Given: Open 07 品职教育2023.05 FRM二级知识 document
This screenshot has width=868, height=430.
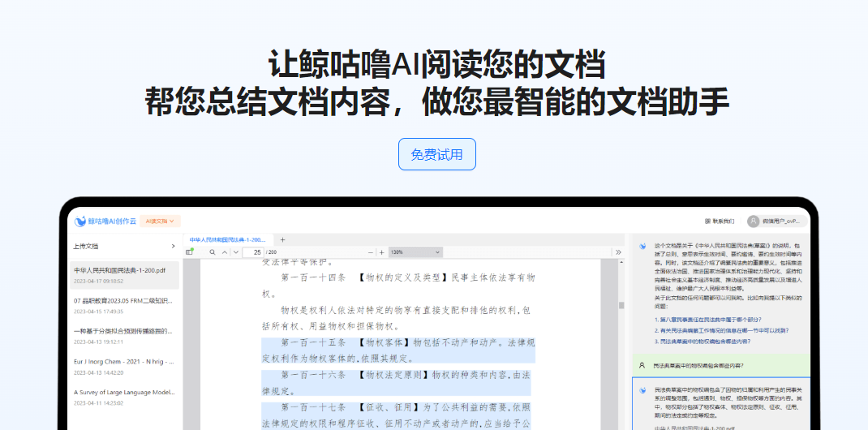Looking at the screenshot, I should tap(124, 306).
